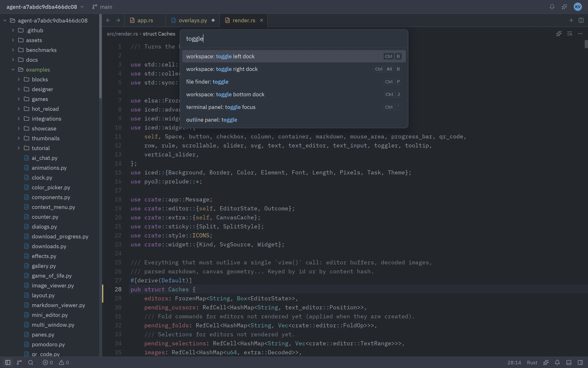Viewport: 588px width, 368px height.
Task: Open project search icon in status bar
Action: (x=31, y=362)
